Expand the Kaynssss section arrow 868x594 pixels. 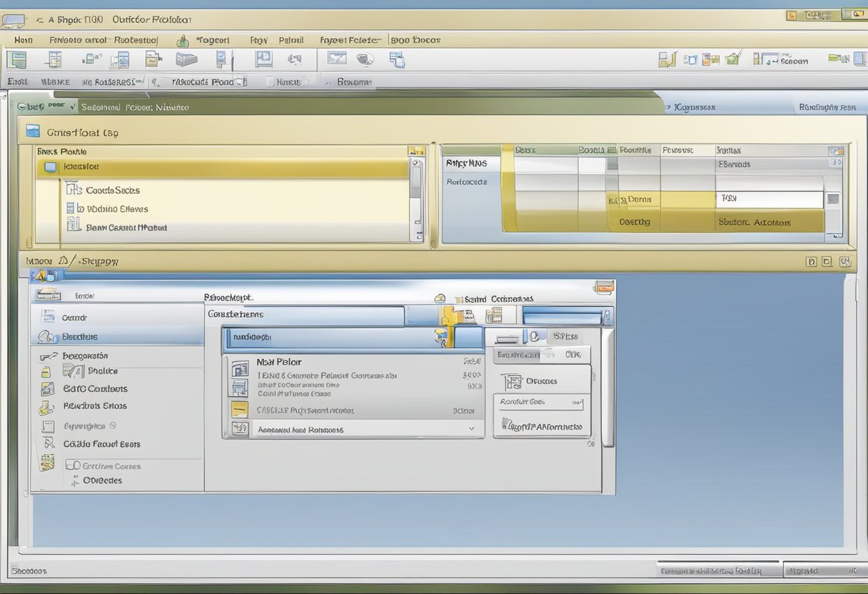[x=667, y=108]
